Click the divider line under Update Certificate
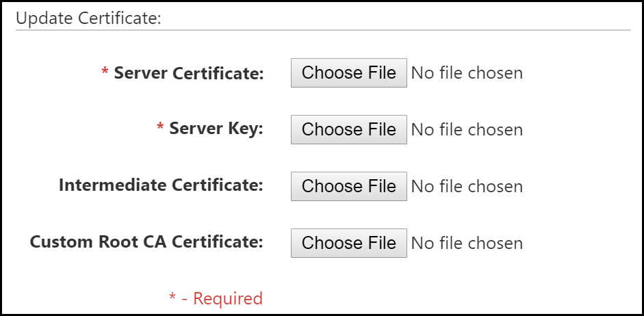This screenshot has height=316, width=644. (322, 30)
